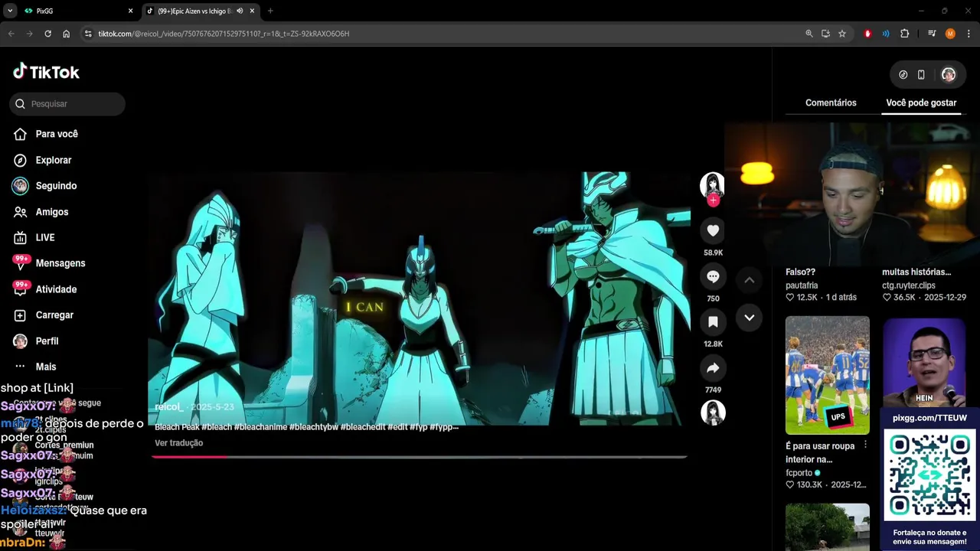Like the video with the heart icon
Viewport: 980px width, 551px height.
713,230
